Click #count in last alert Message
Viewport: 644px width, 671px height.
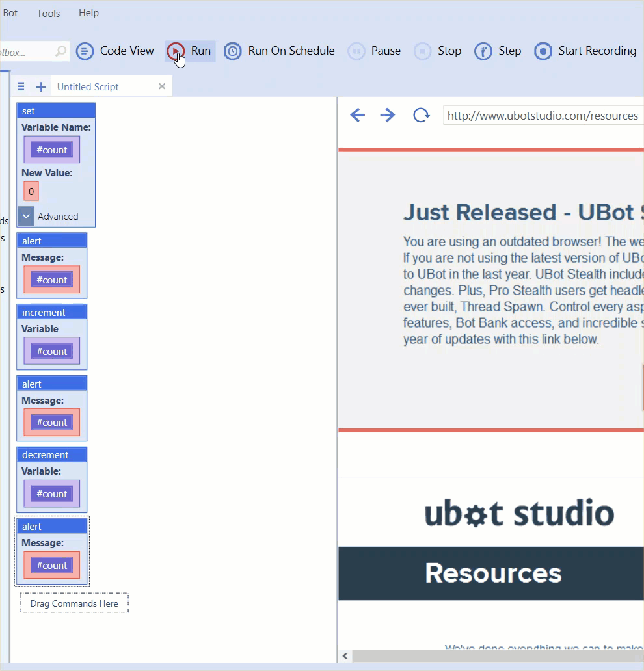(x=52, y=565)
